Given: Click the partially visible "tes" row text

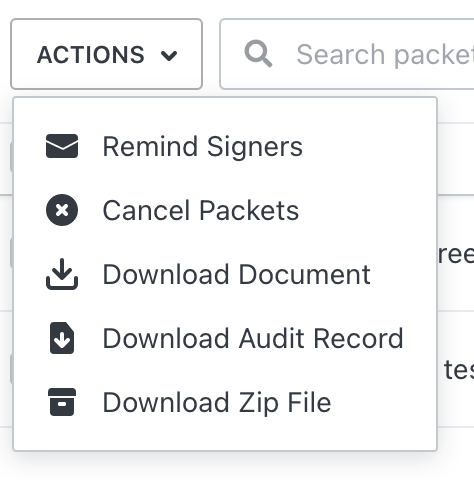Looking at the screenshot, I should [459, 370].
